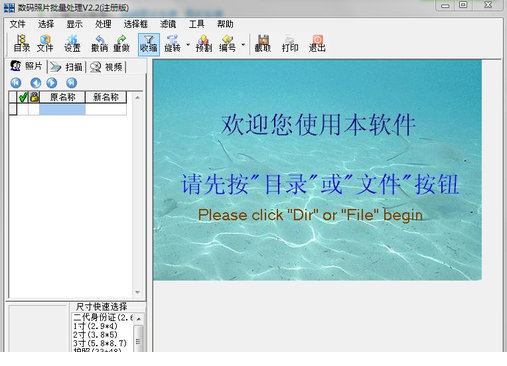
Task: Click size list scrollbar up arrow
Action: [x=139, y=319]
